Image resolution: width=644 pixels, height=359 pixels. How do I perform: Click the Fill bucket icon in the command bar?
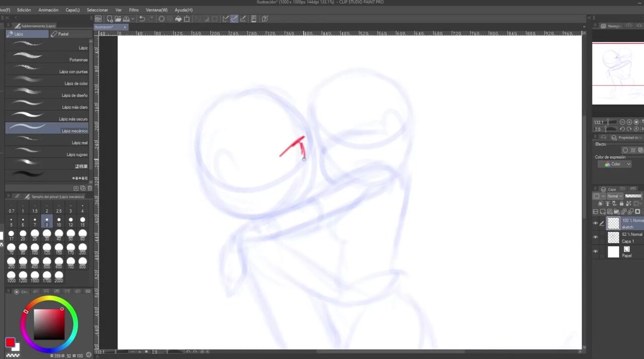[x=178, y=19]
